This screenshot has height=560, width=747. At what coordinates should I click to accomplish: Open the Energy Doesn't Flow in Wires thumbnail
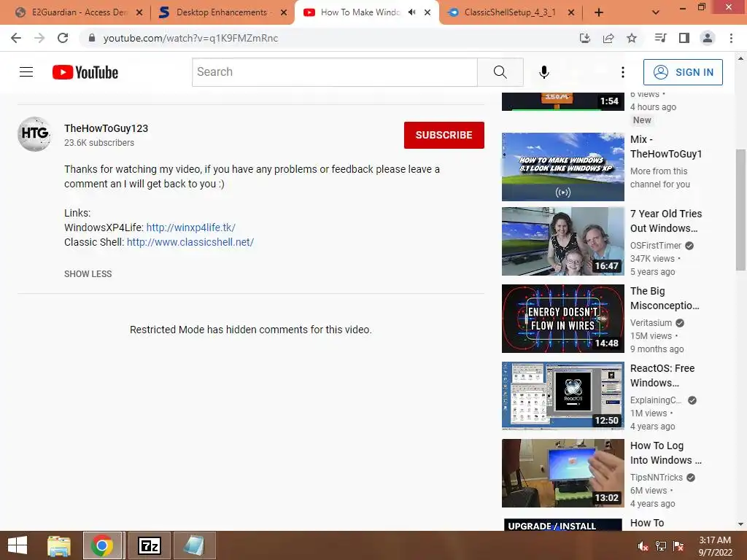click(562, 319)
